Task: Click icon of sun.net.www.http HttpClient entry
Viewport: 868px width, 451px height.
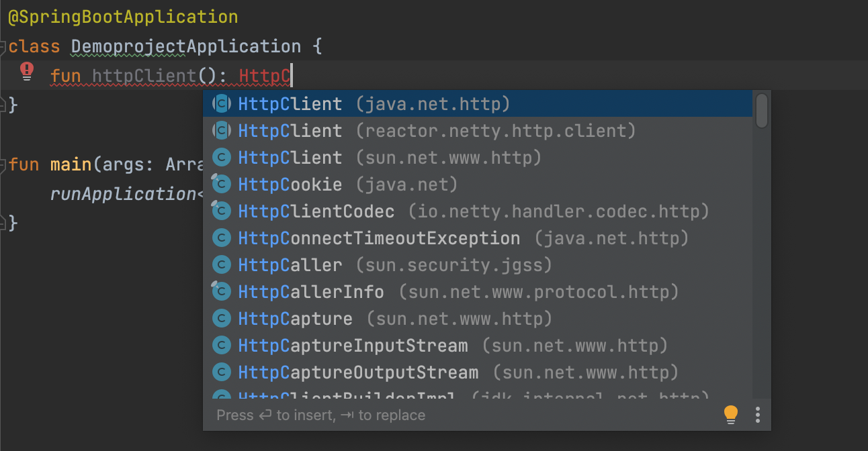Action: point(221,158)
